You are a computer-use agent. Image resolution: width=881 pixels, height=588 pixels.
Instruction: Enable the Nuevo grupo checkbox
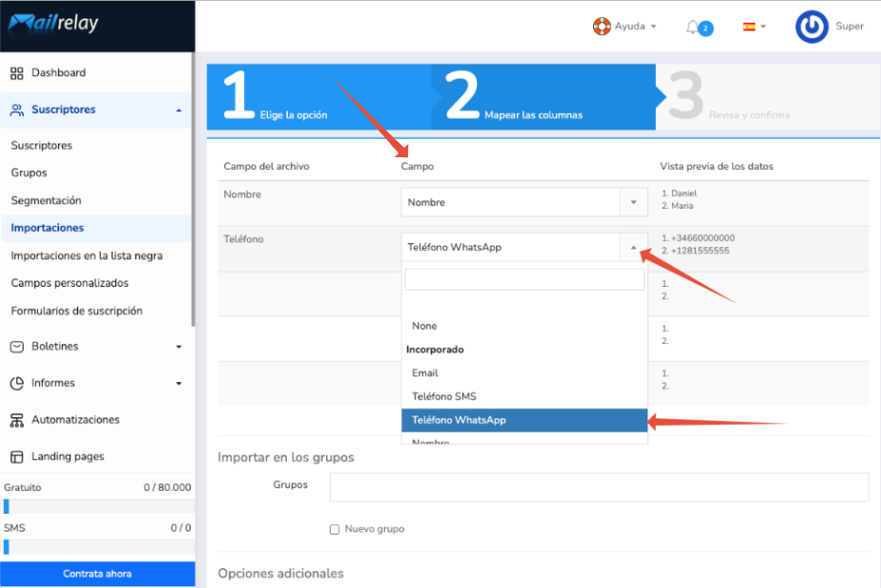pyautogui.click(x=335, y=529)
